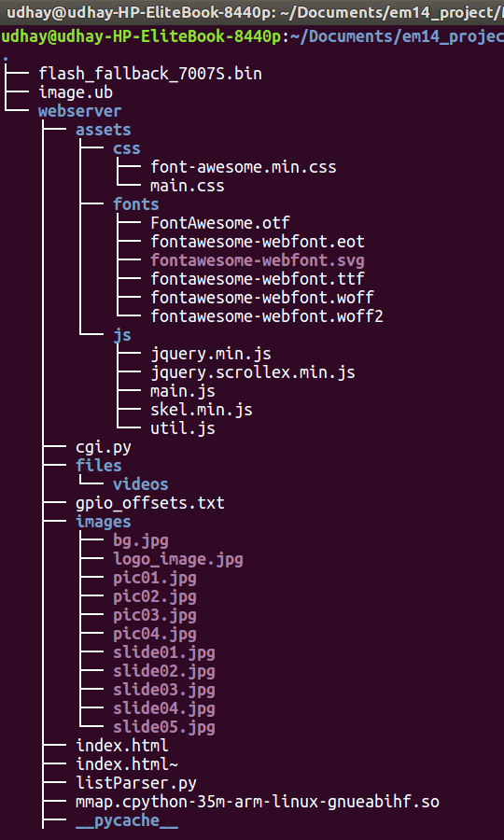Click the images directory label

tap(104, 522)
